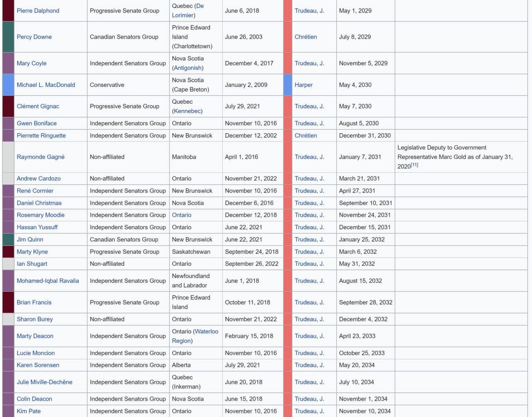Viewport: 532px width, 417px height.
Task: Visit the Mary Coyle article link
Action: coord(31,63)
